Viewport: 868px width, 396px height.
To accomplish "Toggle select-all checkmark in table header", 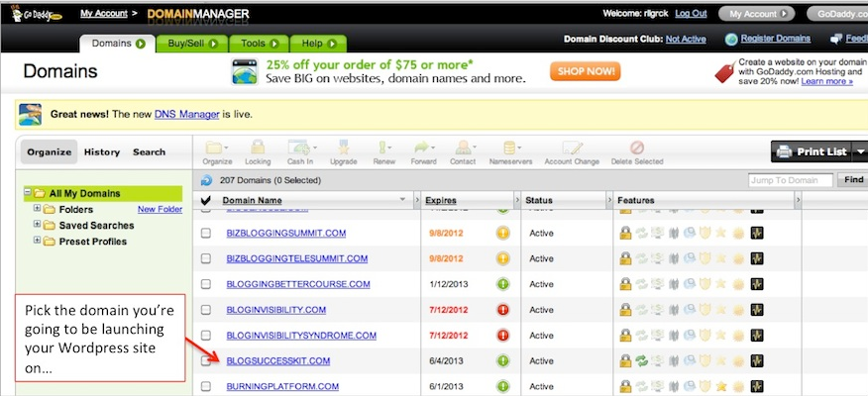I will [206, 200].
